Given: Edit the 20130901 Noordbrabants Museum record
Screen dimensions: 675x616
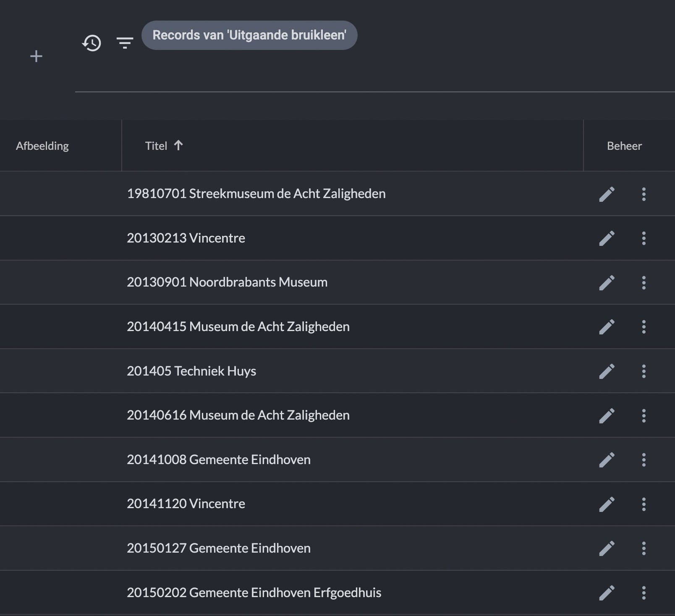Looking at the screenshot, I should [x=607, y=283].
